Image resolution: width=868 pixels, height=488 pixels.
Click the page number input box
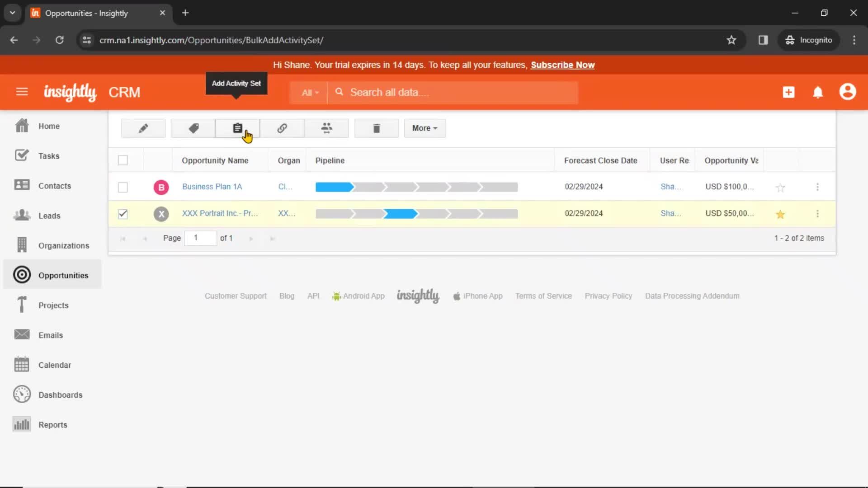(200, 238)
